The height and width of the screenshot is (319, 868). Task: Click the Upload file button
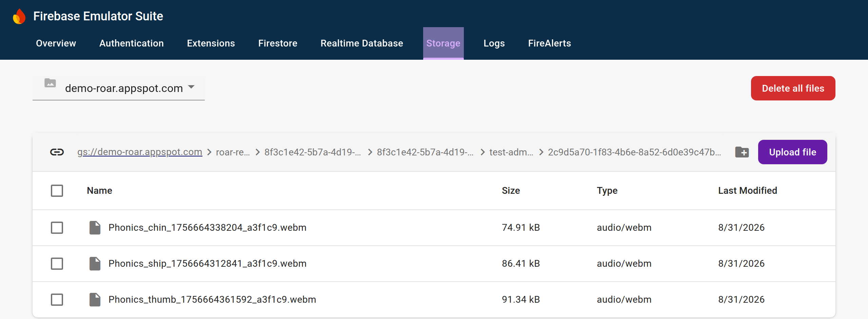pyautogui.click(x=793, y=152)
